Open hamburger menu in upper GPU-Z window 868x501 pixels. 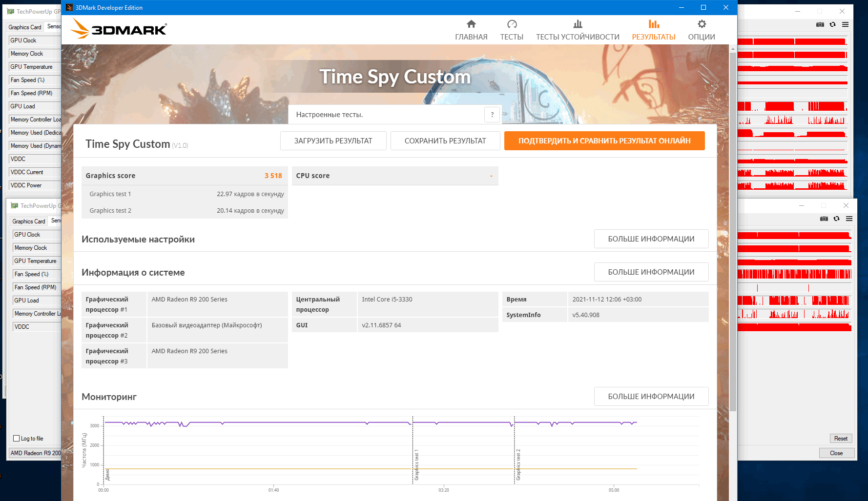(x=845, y=24)
